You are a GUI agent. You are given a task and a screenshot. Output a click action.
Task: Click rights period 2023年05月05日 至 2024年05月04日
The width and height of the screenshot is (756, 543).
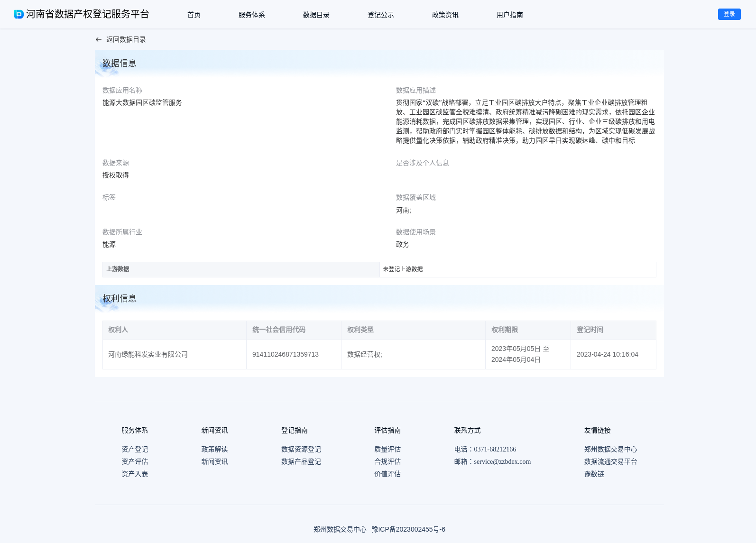520,354
